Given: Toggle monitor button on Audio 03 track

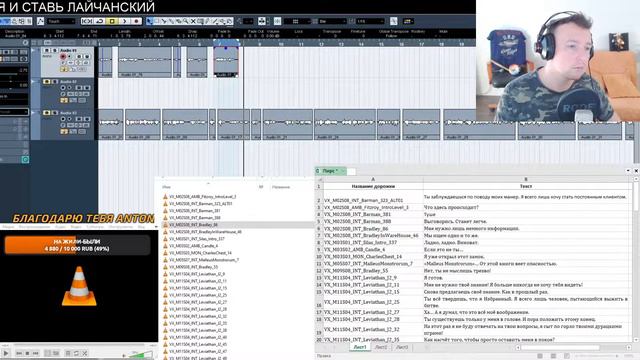Looking at the screenshot, I should (69, 119).
